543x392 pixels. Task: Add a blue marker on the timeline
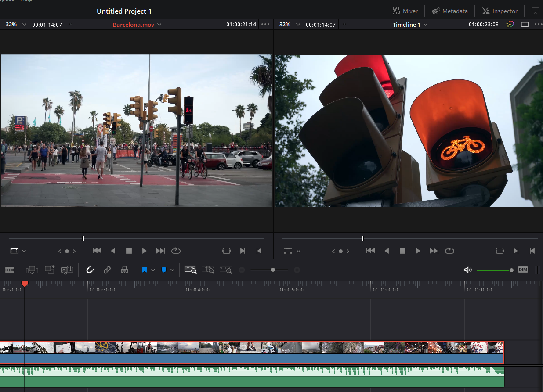pos(163,270)
